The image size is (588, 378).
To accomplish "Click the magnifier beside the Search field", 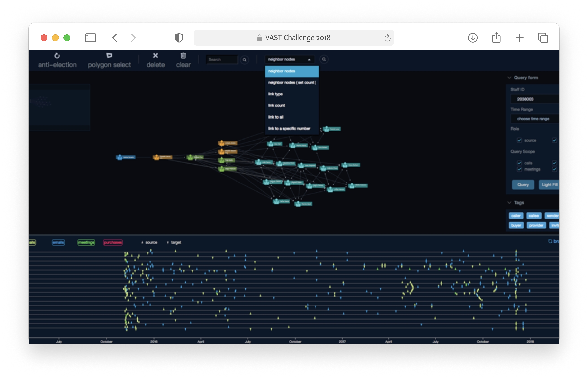I will 244,60.
